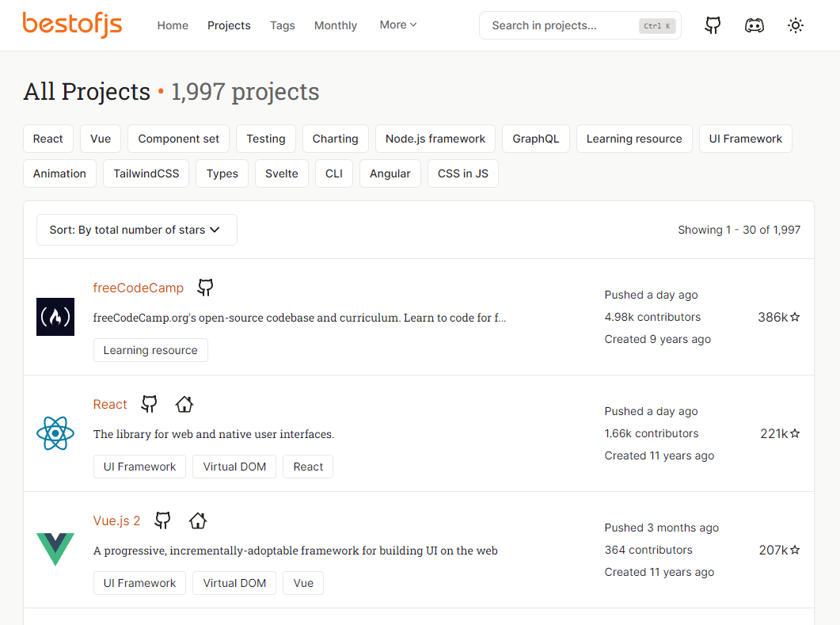
Task: Filter by Learning resource tag at top
Action: (x=634, y=139)
